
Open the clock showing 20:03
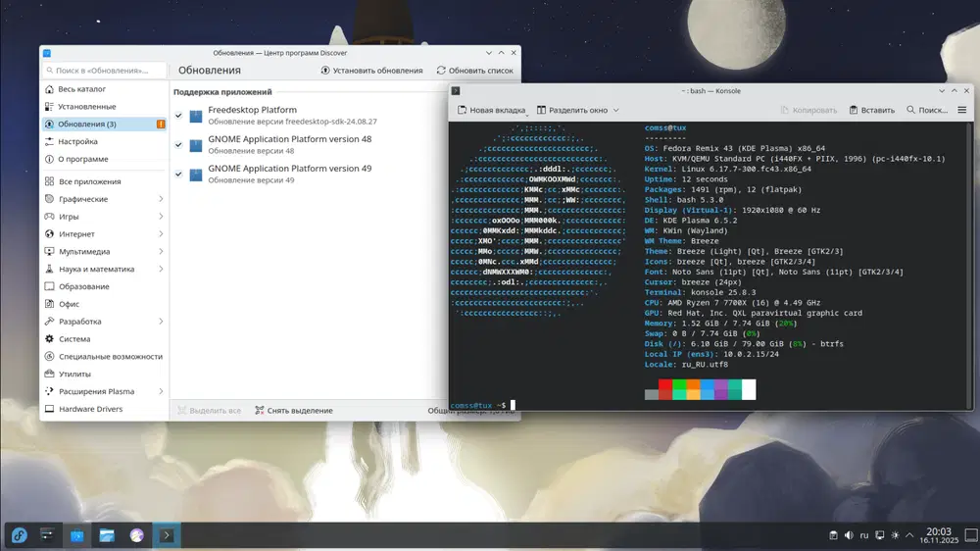(939, 535)
